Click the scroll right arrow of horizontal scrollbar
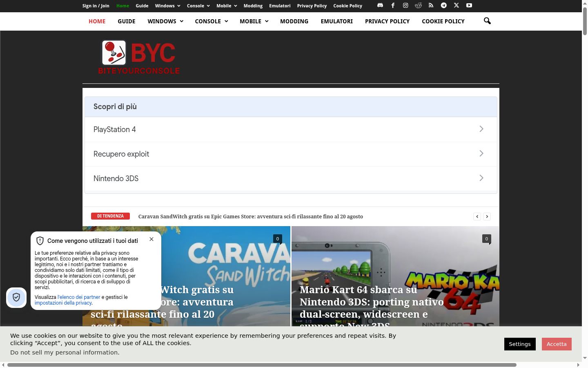Viewport: 588px width, 368px height. (x=578, y=365)
